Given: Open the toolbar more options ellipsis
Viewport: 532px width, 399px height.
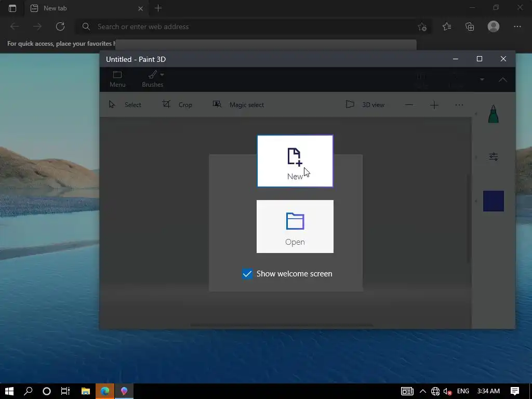Looking at the screenshot, I should [459, 105].
